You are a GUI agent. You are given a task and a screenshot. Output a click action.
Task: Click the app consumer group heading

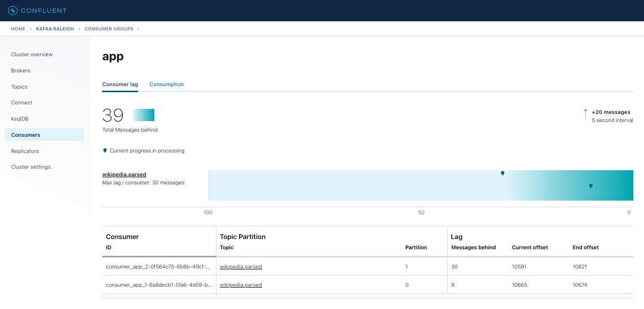pyautogui.click(x=113, y=57)
